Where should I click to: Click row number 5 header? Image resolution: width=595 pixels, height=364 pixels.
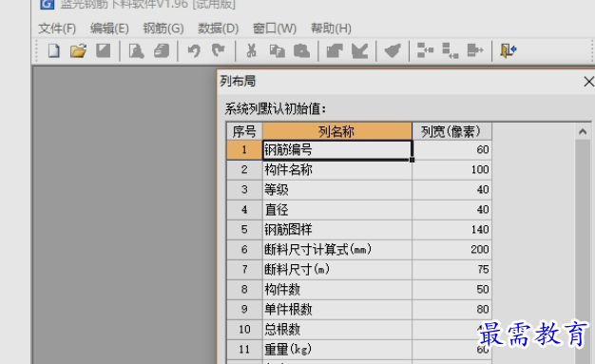coord(244,230)
